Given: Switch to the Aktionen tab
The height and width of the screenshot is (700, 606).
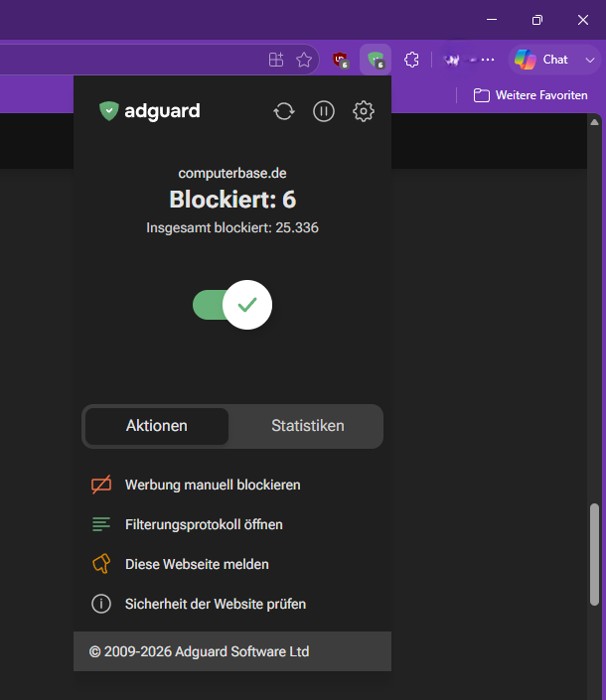Looking at the screenshot, I should point(157,426).
